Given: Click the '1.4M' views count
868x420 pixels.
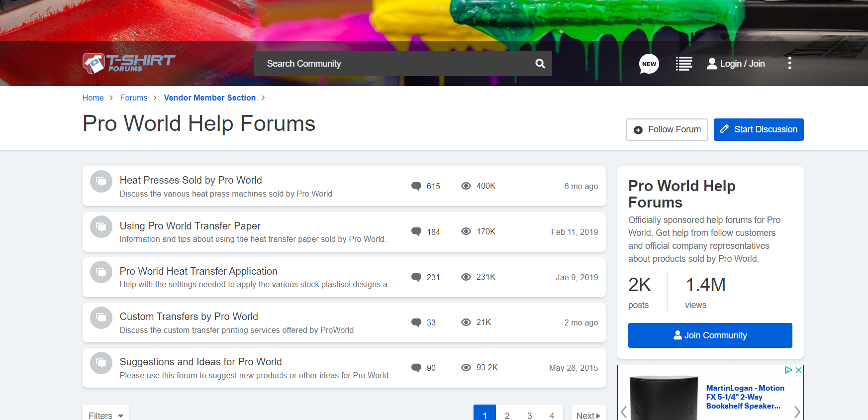Looking at the screenshot, I should click(705, 285).
